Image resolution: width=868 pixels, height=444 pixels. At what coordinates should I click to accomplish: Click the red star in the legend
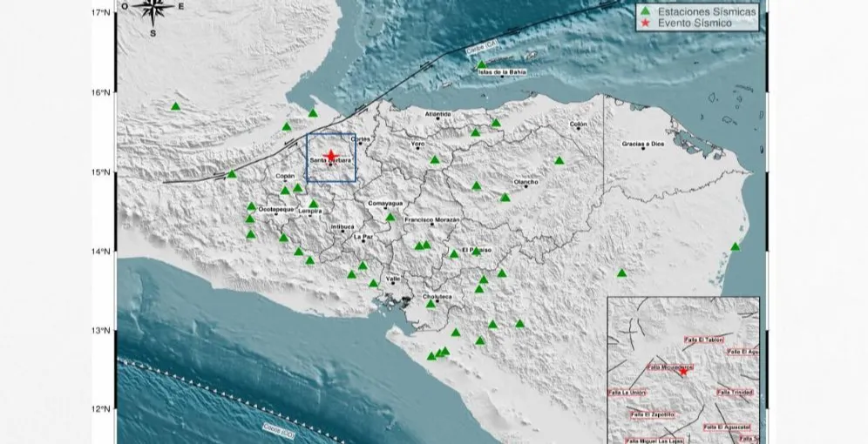click(645, 24)
